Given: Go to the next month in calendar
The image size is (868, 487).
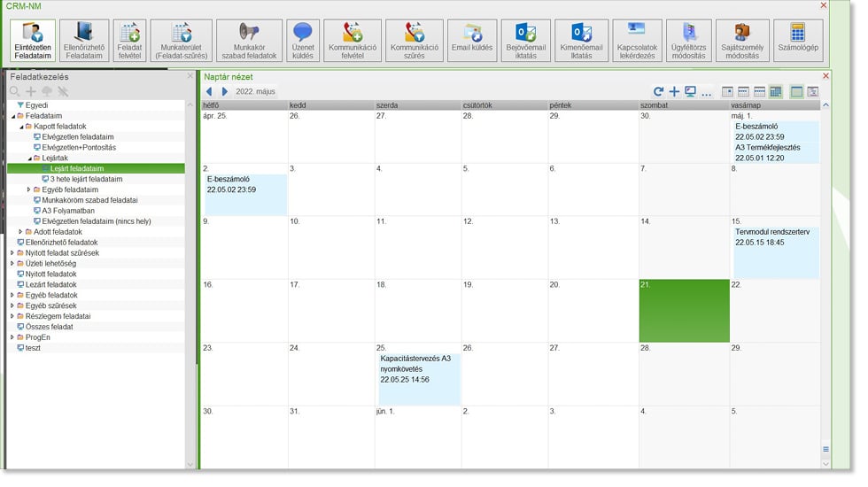Looking at the screenshot, I should click(224, 92).
